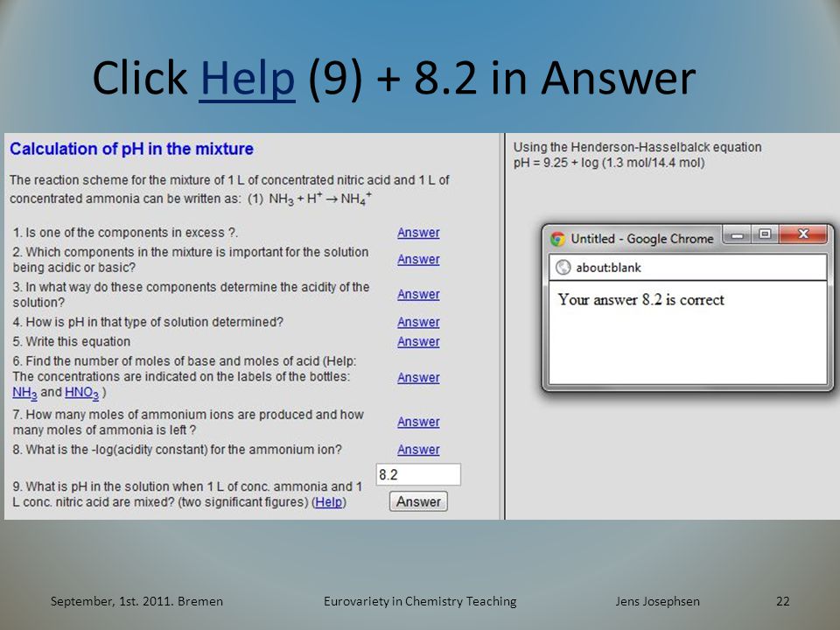Open Answer link for question 4
The height and width of the screenshot is (630, 840).
[418, 322]
